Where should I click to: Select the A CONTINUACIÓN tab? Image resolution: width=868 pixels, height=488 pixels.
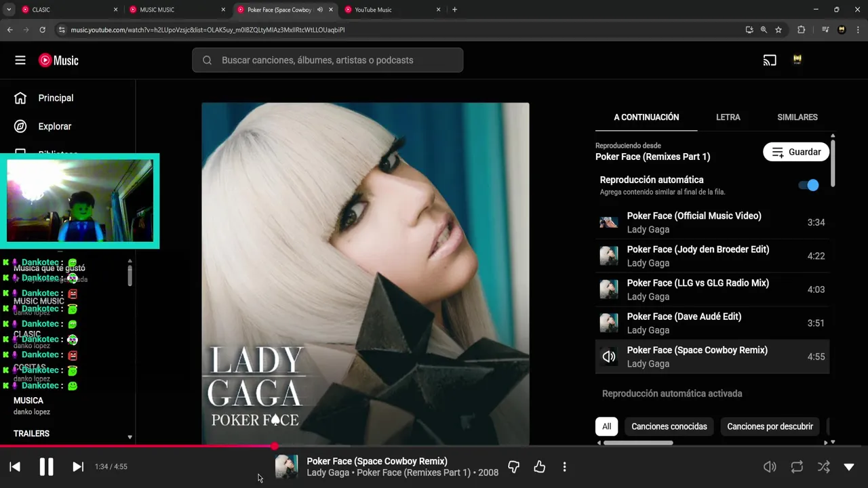click(646, 117)
